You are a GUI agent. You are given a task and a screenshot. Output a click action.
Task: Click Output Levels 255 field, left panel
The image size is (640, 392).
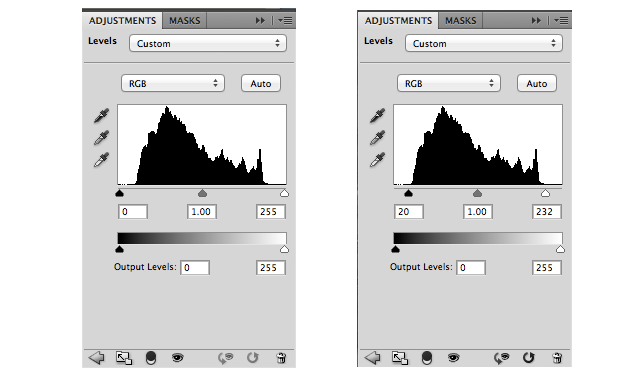[271, 267]
